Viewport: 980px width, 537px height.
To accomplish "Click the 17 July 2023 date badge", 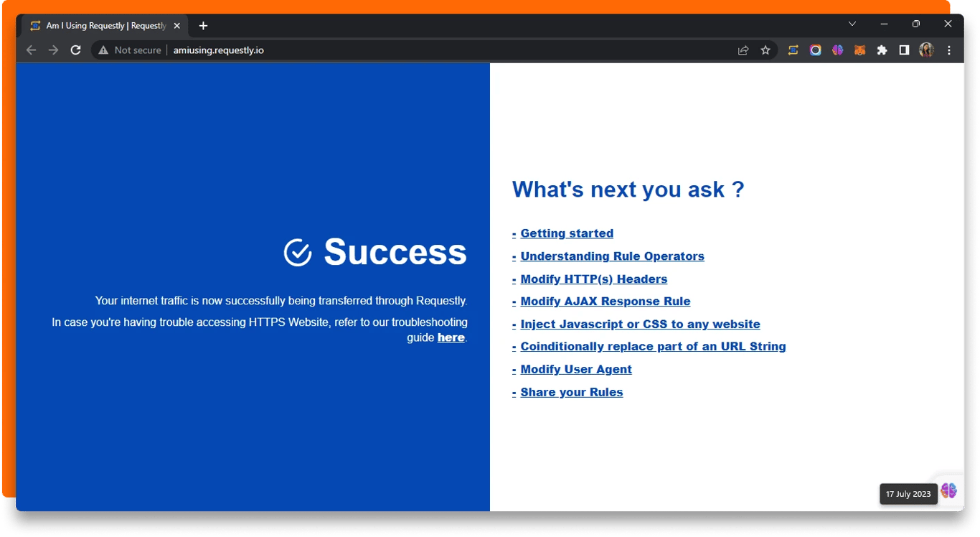I will pos(908,494).
